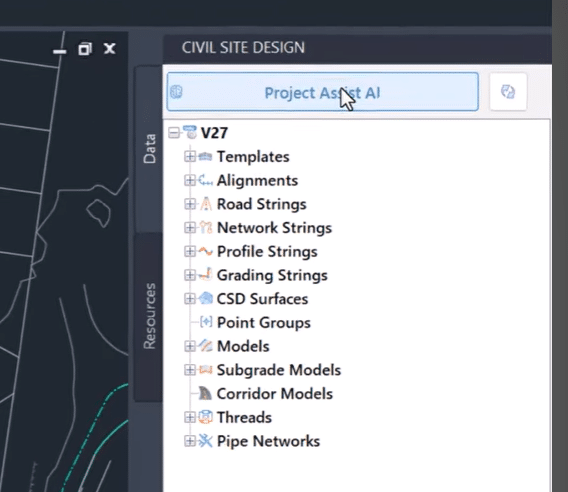Select the Corridor Models tree item
This screenshot has height=492, width=568.
pyautogui.click(x=275, y=394)
